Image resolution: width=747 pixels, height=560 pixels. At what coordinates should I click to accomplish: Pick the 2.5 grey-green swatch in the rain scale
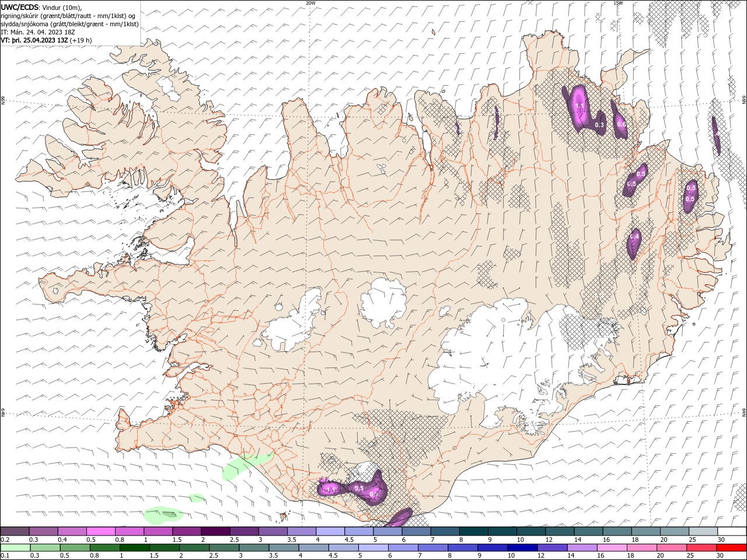[224, 548]
